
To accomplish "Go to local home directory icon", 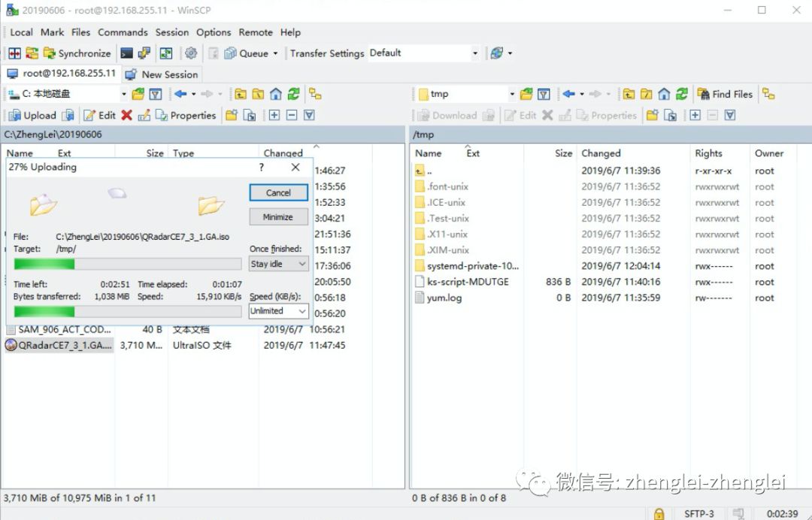I will coord(275,94).
